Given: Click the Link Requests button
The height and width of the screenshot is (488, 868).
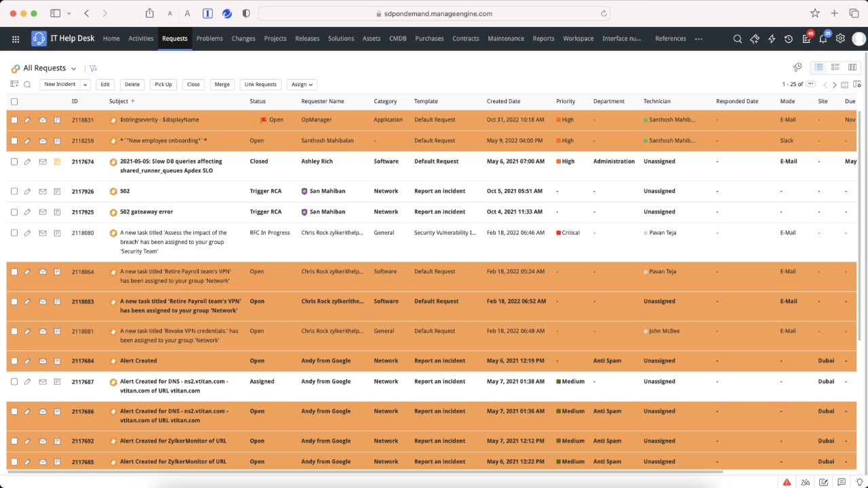Looking at the screenshot, I should pyautogui.click(x=261, y=85).
